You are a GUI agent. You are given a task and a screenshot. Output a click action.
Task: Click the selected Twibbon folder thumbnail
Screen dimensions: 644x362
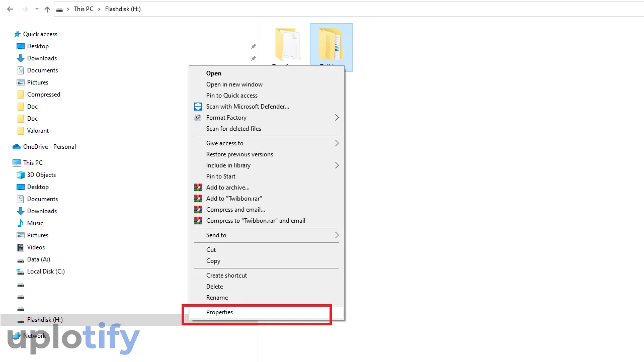coord(331,45)
